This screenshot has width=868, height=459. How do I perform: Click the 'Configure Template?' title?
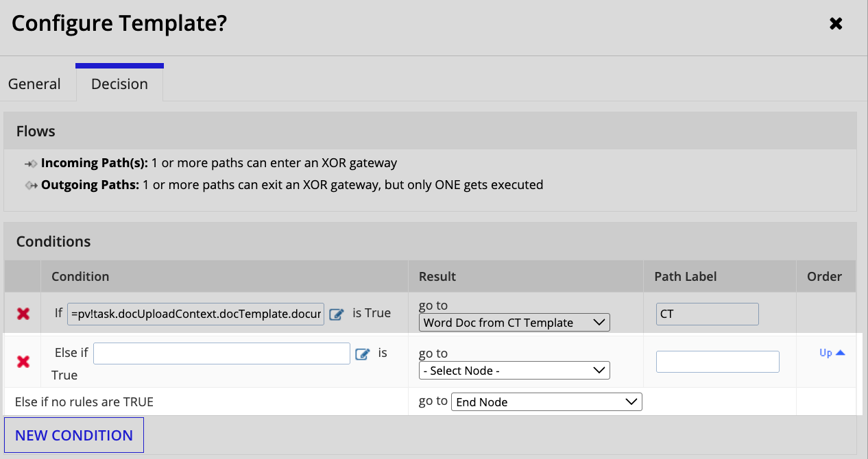coord(119,23)
